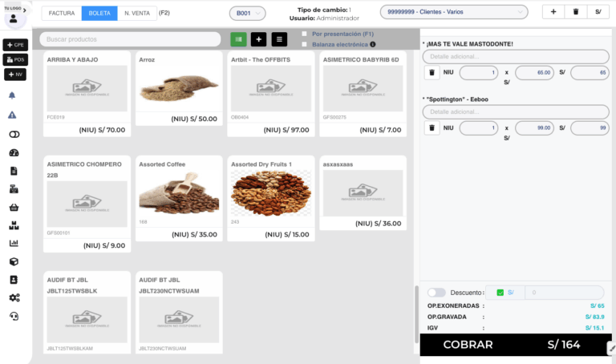Click the + CPE button in sidebar

[x=16, y=45]
